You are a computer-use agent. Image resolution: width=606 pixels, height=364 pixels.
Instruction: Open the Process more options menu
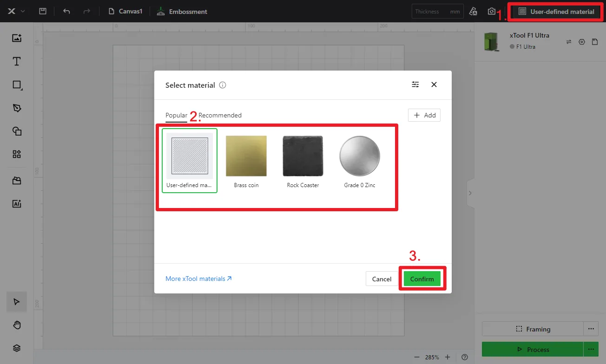coord(591,350)
